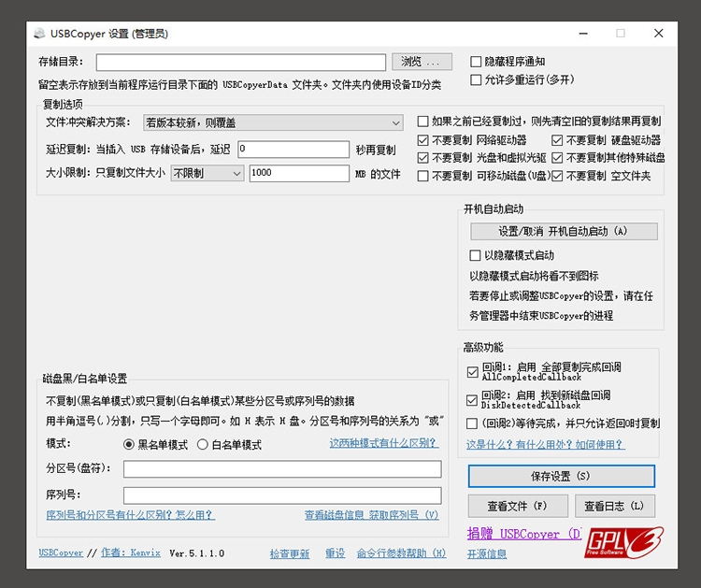
Task: Select the 白名单模式 radio button
Action: pos(203,445)
